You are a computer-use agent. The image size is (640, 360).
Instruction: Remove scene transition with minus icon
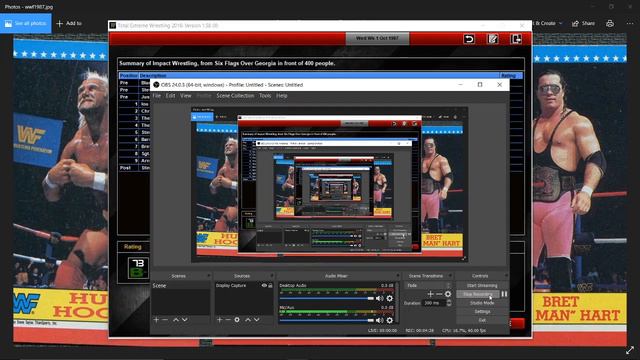coord(439,294)
